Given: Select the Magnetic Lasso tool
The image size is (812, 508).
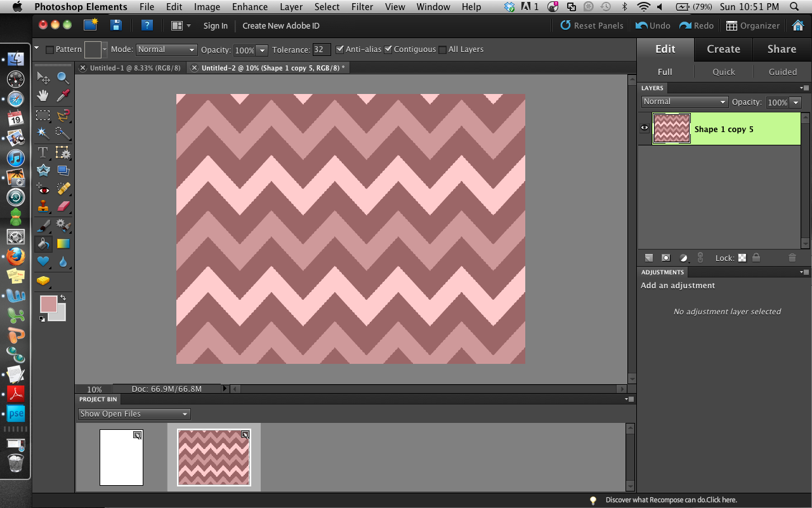Looking at the screenshot, I should pyautogui.click(x=63, y=116).
